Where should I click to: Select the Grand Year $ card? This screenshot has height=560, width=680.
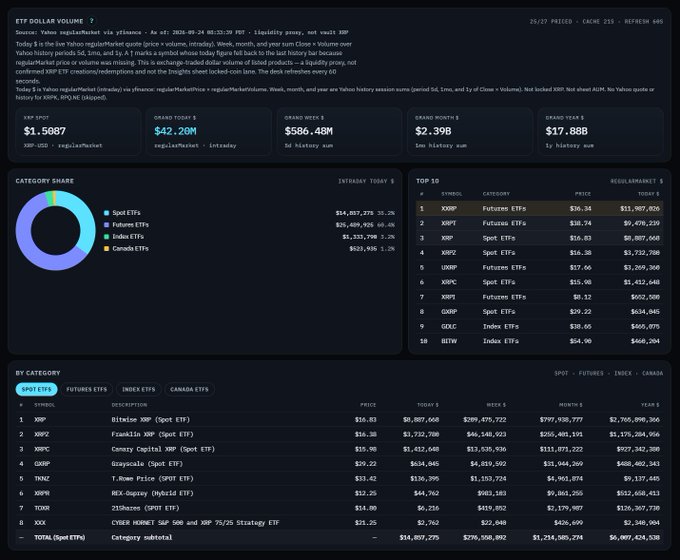click(x=601, y=131)
